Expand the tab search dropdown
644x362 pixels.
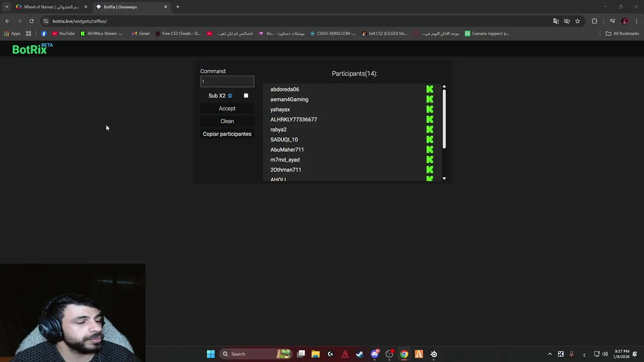point(7,7)
